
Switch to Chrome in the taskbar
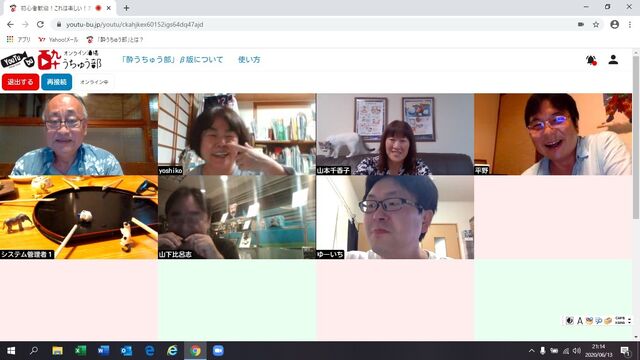196,351
